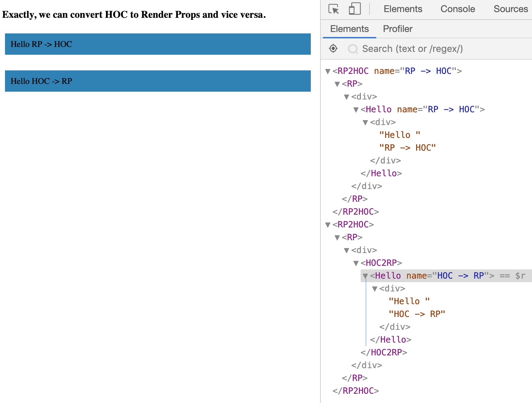The image size is (532, 403).
Task: Click the page heading about converting HOC
Action: tap(134, 15)
